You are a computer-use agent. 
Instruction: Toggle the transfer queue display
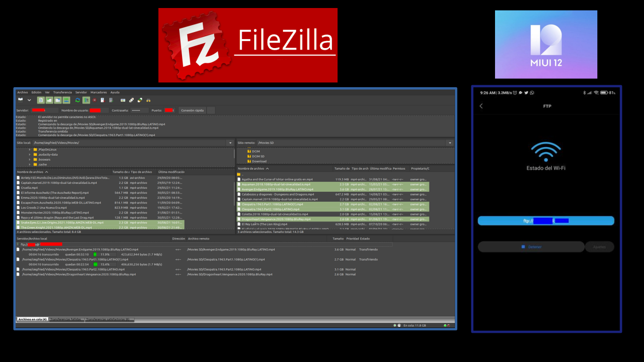coord(66,100)
